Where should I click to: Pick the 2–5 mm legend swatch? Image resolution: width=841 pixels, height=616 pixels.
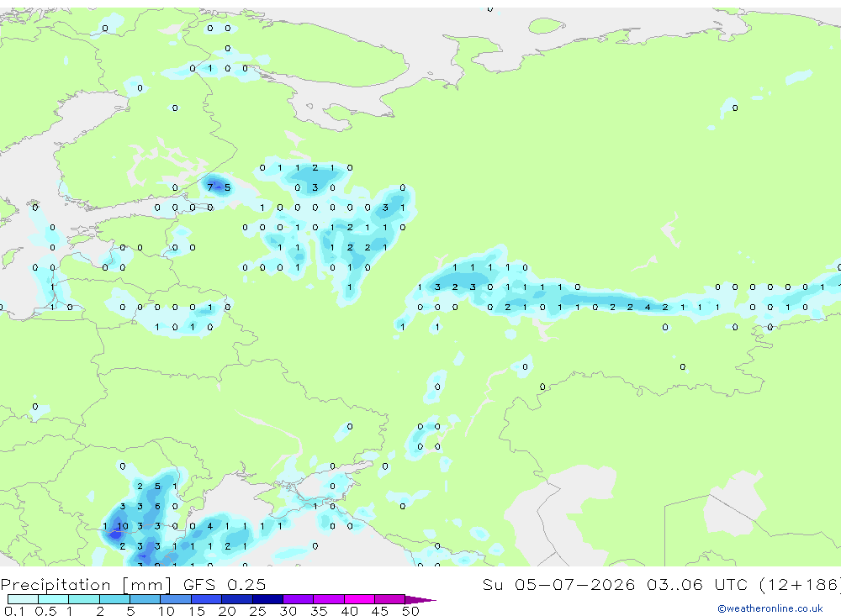point(114,599)
